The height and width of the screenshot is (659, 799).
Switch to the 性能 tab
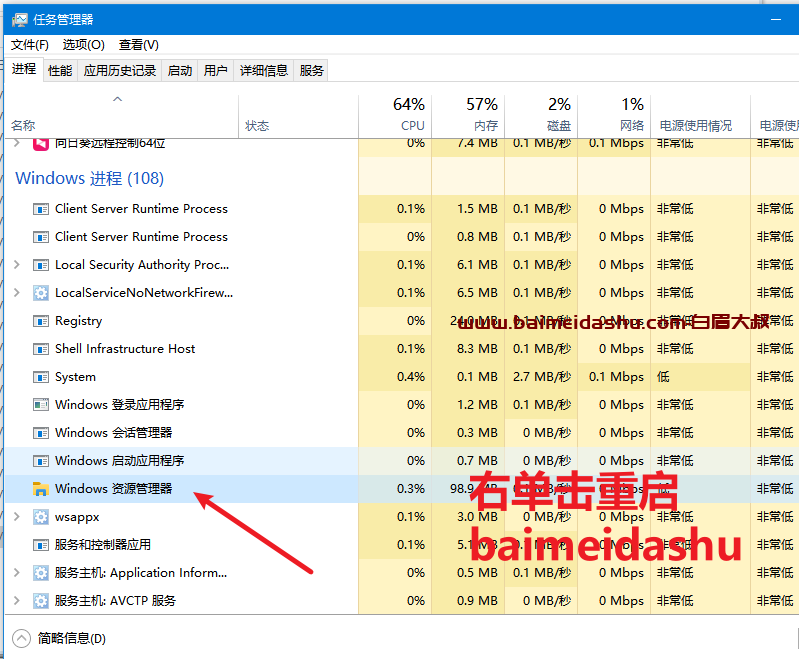point(60,70)
